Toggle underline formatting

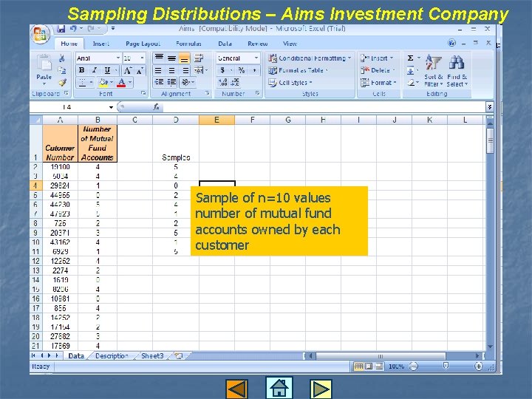[x=107, y=70]
